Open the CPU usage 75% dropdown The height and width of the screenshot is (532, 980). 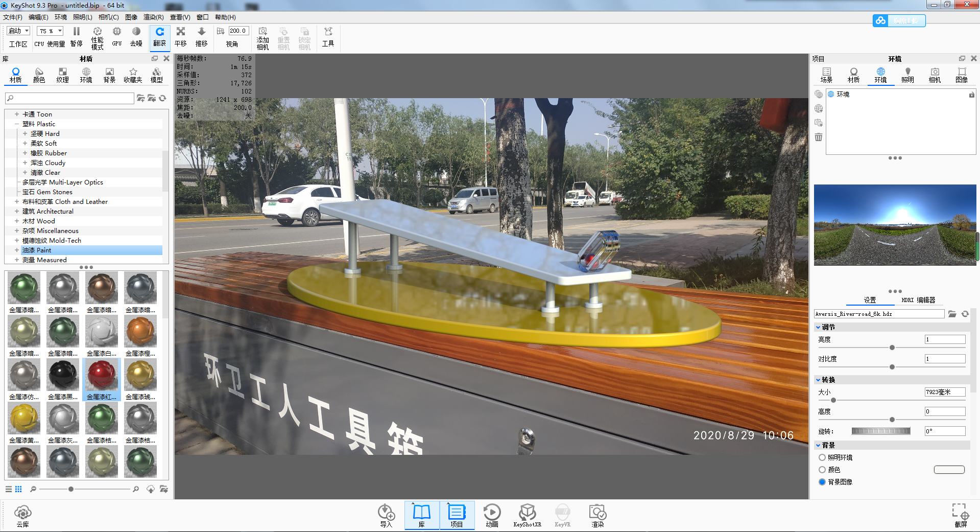pos(50,31)
